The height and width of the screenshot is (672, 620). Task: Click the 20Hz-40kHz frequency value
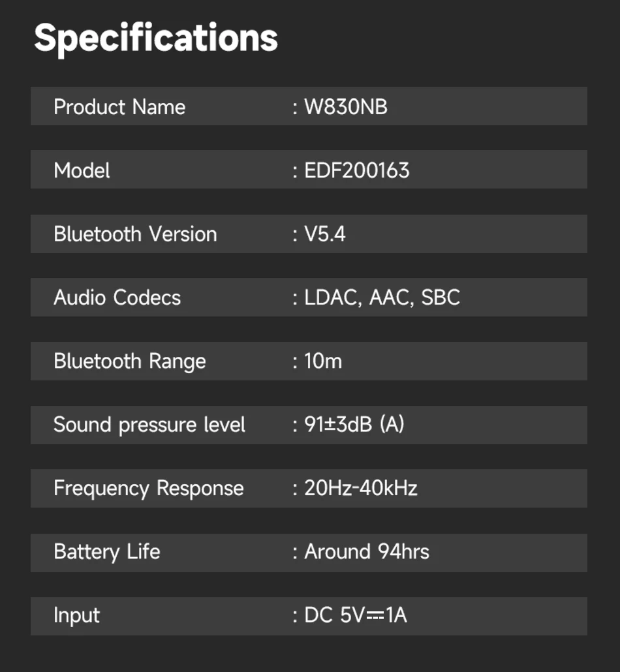pos(361,488)
